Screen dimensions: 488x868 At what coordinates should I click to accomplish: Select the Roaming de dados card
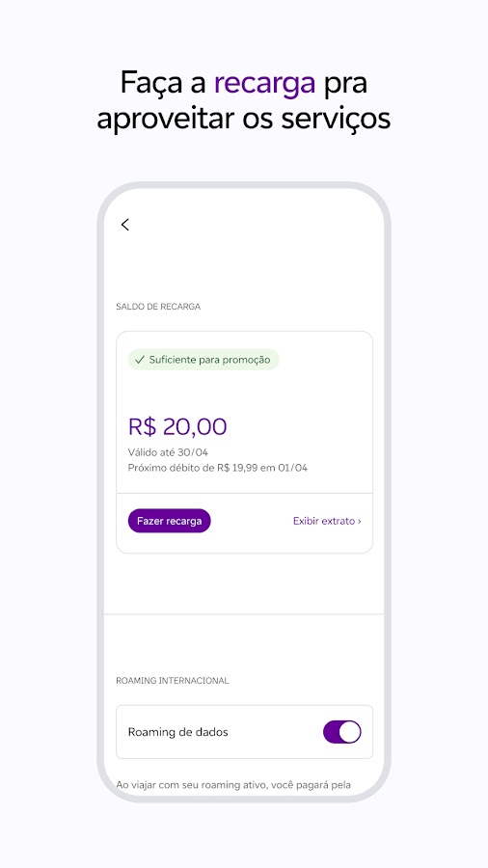point(245,732)
